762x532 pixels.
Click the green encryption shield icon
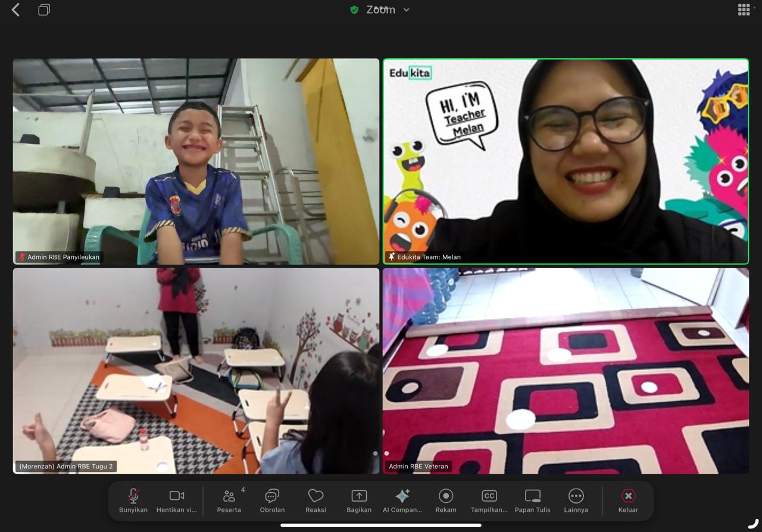pyautogui.click(x=354, y=10)
